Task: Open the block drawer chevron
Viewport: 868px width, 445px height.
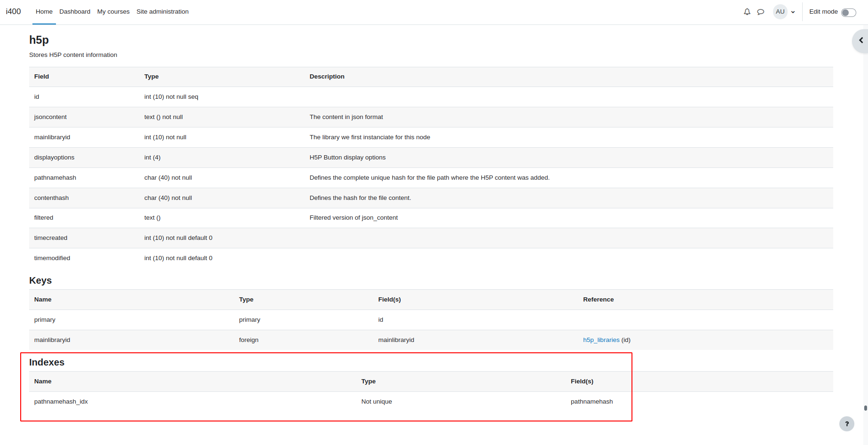Action: pos(861,40)
